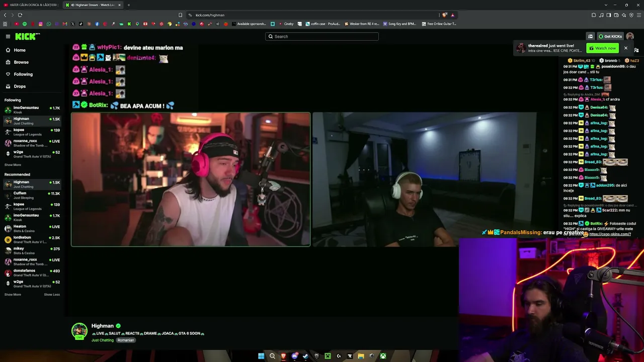This screenshot has height=362, width=644.
Task: Open the Windows Start menu
Action: (x=261, y=356)
